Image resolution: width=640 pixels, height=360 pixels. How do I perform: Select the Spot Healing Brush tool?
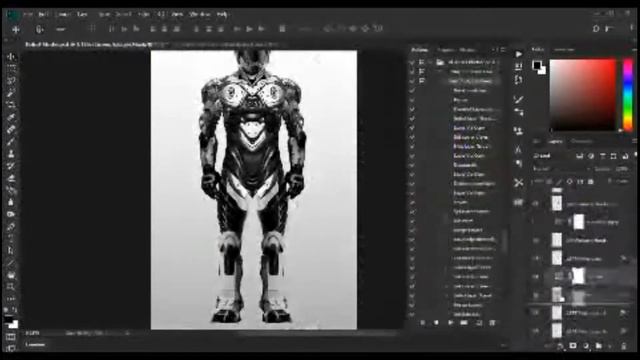tap(11, 129)
